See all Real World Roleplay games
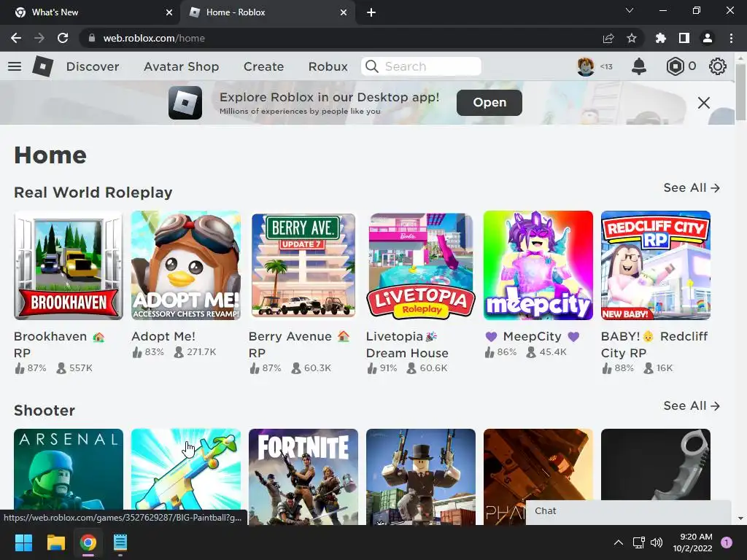The image size is (747, 560). click(x=692, y=187)
